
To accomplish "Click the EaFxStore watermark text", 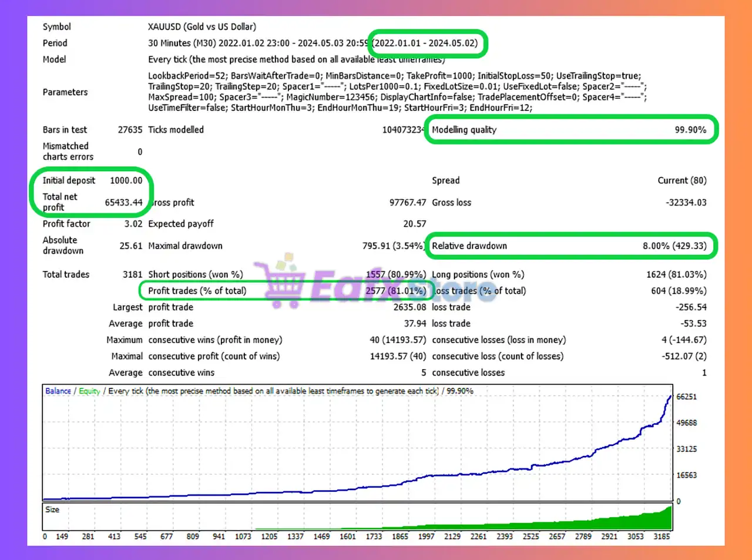I will 399,286.
